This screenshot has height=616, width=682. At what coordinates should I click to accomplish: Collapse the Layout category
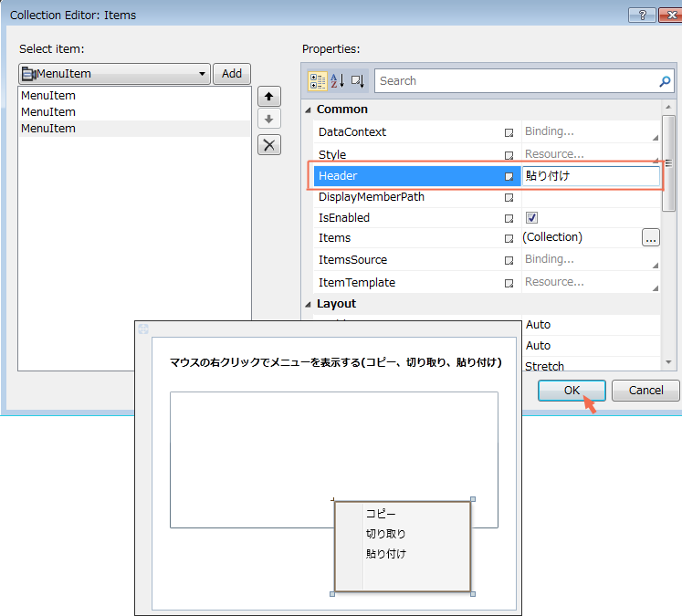(x=308, y=304)
